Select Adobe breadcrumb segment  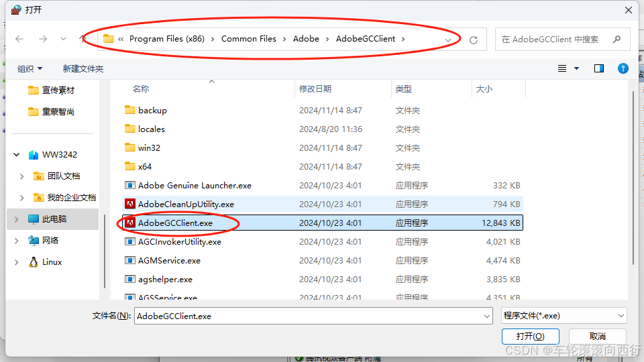point(306,39)
